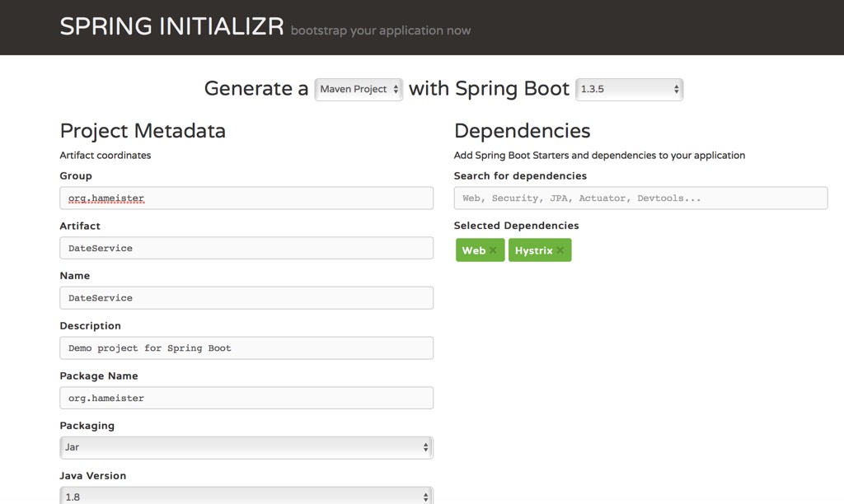Viewport: 844px width, 504px height.
Task: Remove the Web dependency with its x icon
Action: pyautogui.click(x=493, y=250)
